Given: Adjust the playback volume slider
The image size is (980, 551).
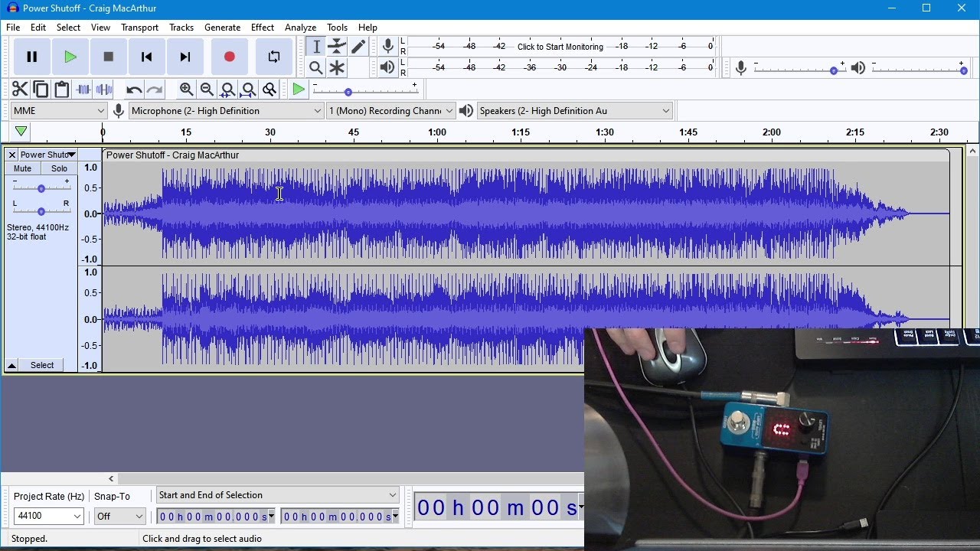Looking at the screenshot, I should click(x=919, y=69).
